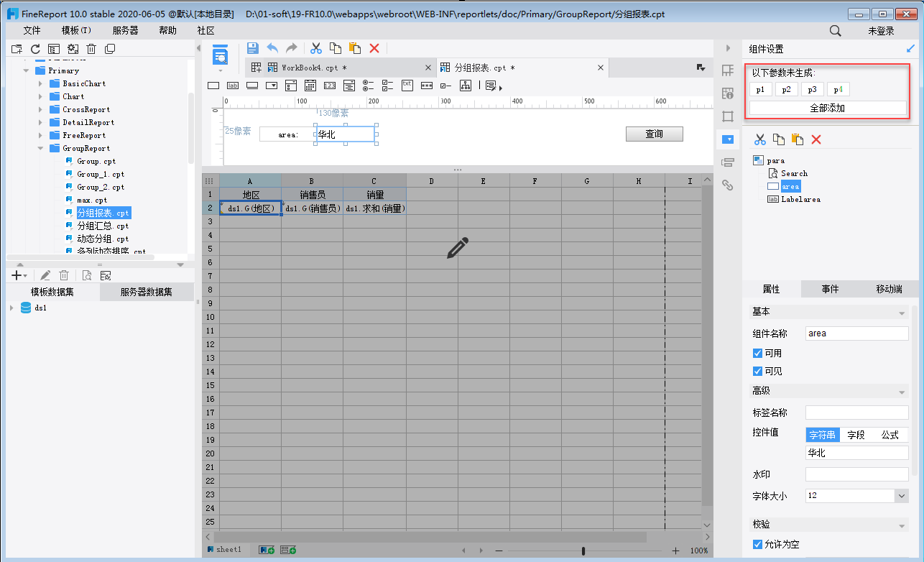Open the 模板(T) menu
The image size is (924, 562).
76,30
